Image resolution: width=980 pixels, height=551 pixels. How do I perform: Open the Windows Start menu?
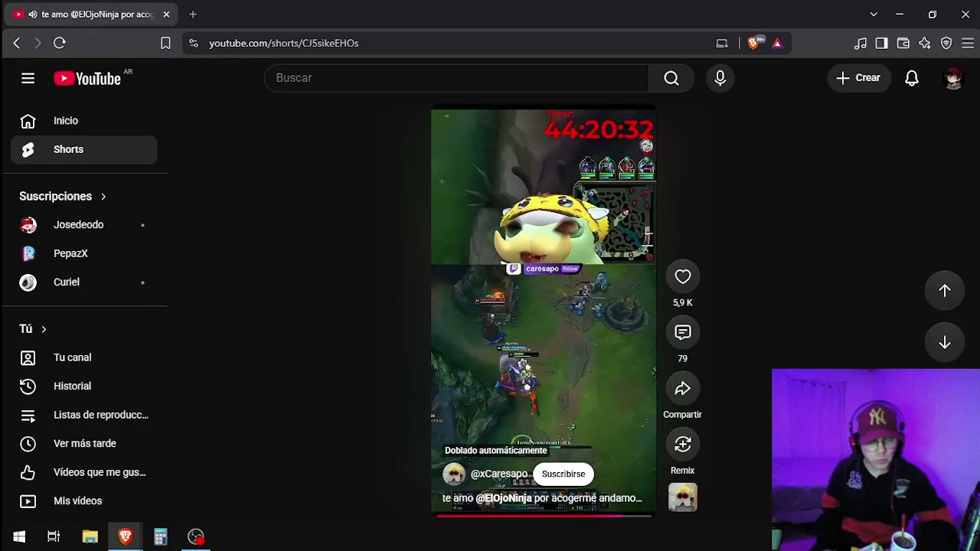(19, 536)
